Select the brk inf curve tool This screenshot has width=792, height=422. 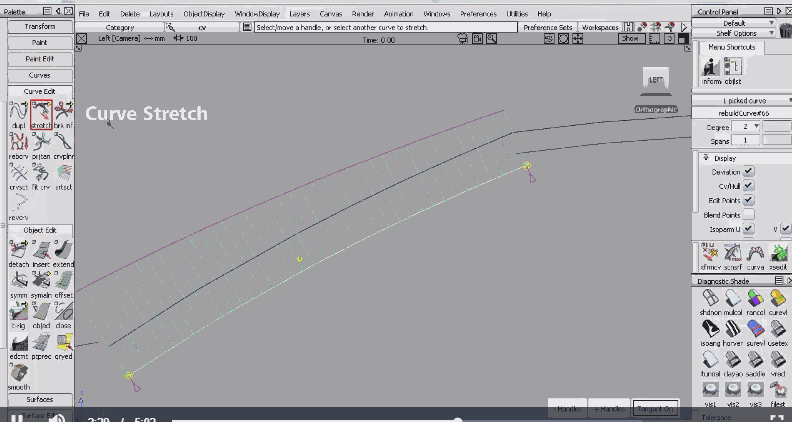tap(63, 114)
